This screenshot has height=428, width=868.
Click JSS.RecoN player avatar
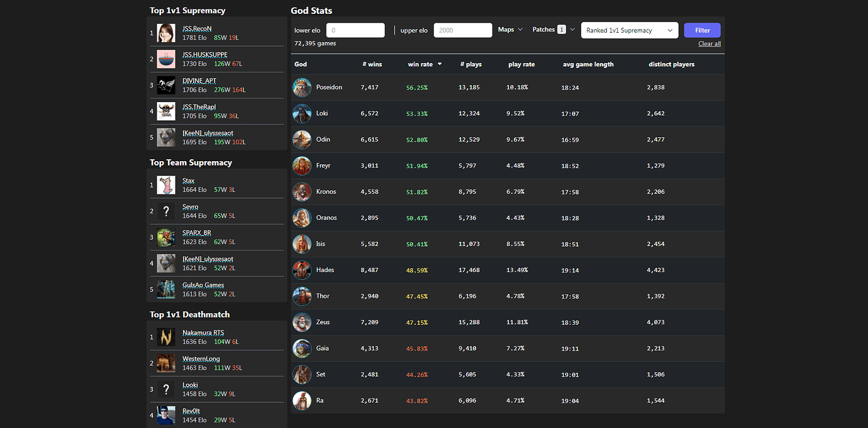tap(166, 33)
